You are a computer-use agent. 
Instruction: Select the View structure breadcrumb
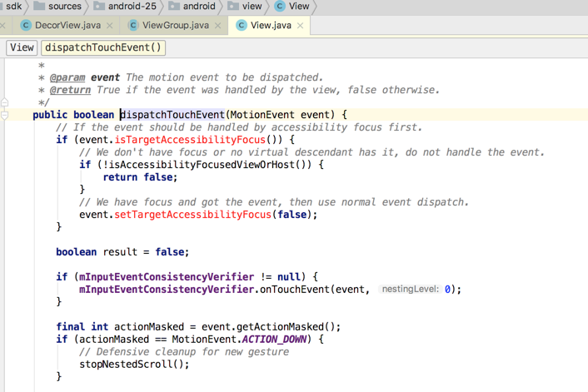pyautogui.click(x=22, y=47)
